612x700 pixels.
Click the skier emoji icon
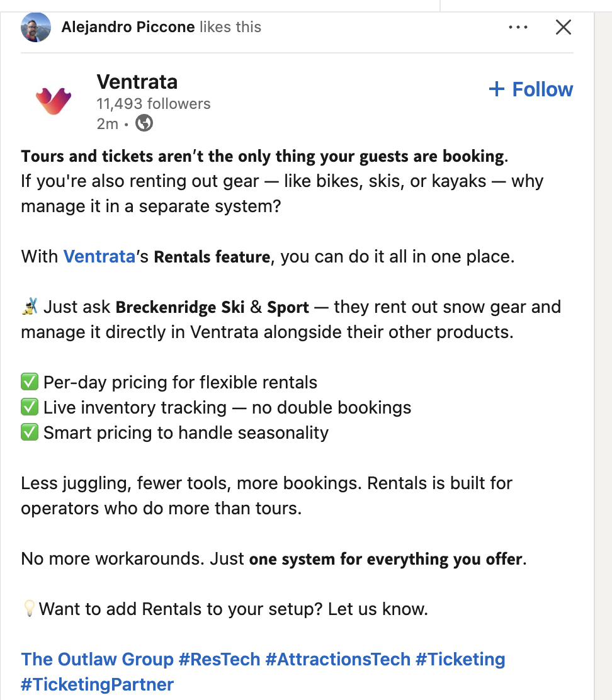pos(30,307)
